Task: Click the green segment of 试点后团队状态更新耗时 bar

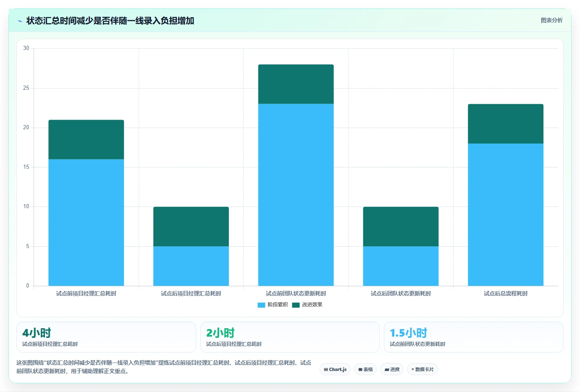Action: [401, 227]
